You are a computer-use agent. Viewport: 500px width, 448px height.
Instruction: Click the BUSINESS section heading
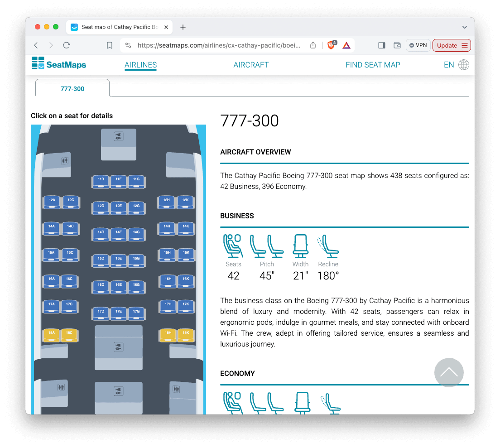237,216
